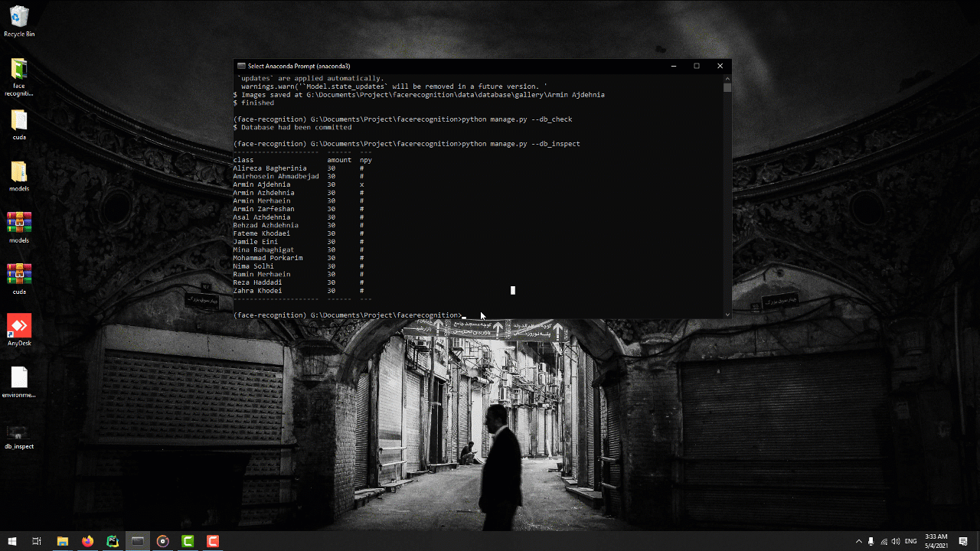Maximize the Anaconda Prompt window
Image resolution: width=980 pixels, height=551 pixels.
(x=697, y=66)
